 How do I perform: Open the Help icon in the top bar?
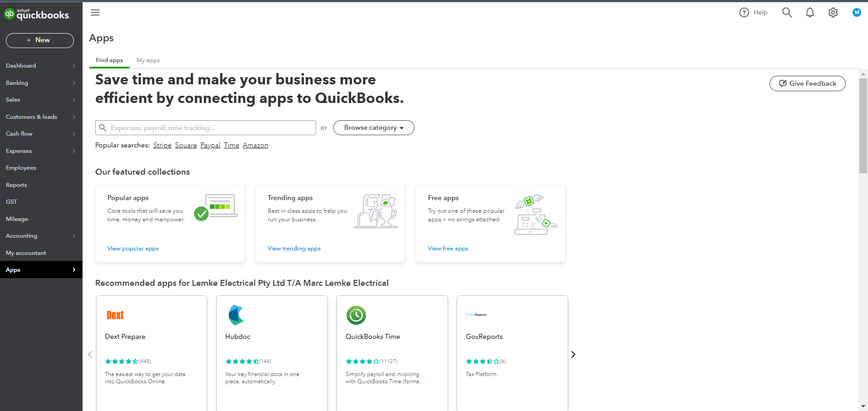pos(744,12)
